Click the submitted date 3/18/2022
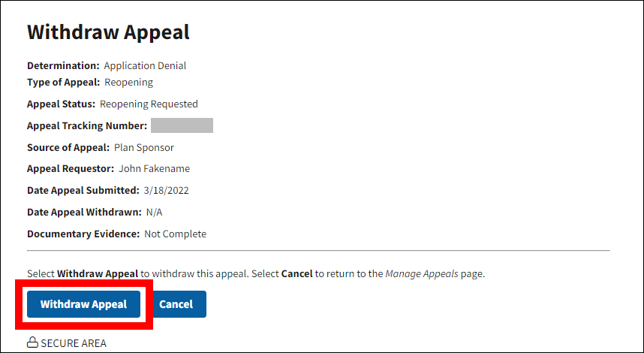644x353 pixels. click(x=166, y=190)
